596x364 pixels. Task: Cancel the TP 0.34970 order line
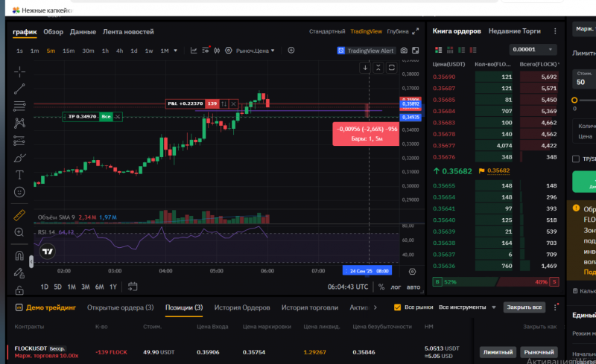(x=118, y=117)
